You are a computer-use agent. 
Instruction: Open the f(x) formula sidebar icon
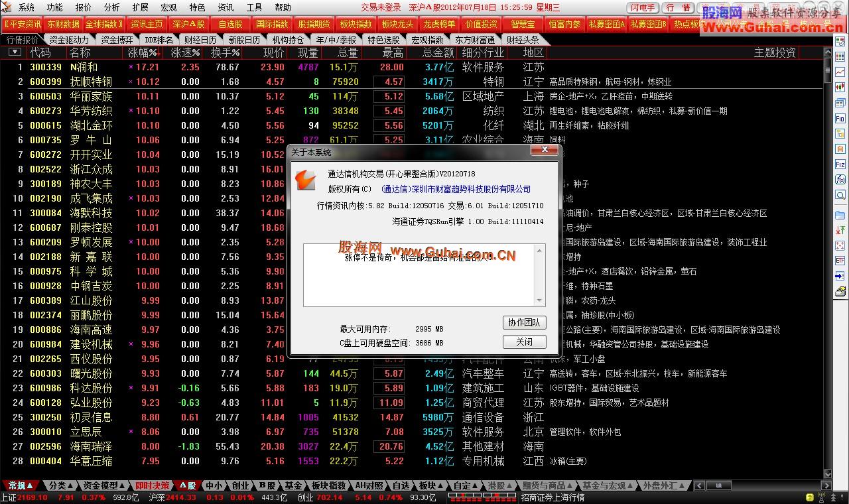840,180
